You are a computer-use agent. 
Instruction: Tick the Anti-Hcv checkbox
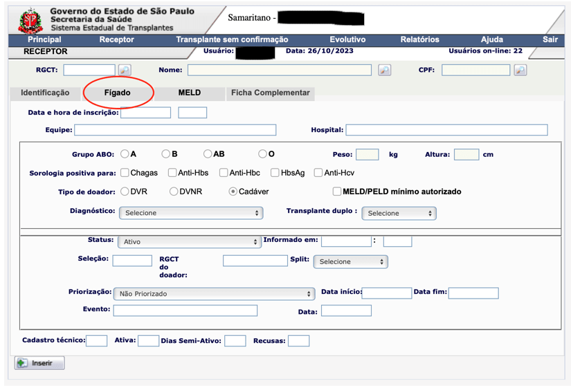[318, 173]
